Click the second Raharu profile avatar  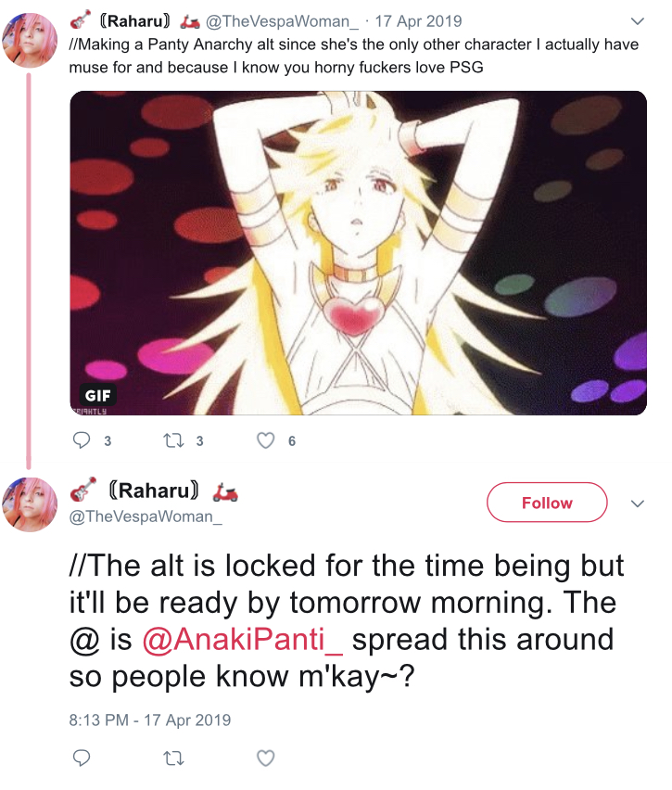click(30, 504)
